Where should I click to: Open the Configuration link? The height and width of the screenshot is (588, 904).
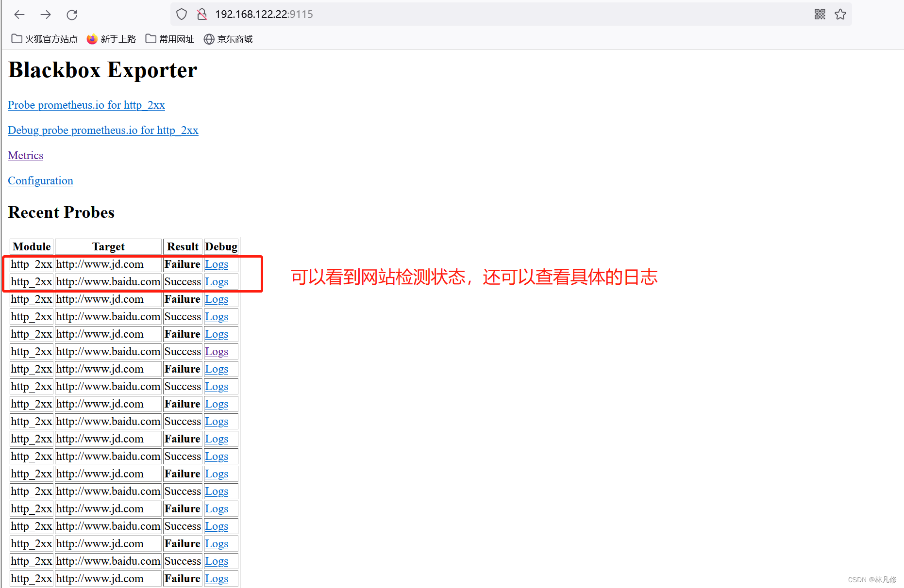40,181
